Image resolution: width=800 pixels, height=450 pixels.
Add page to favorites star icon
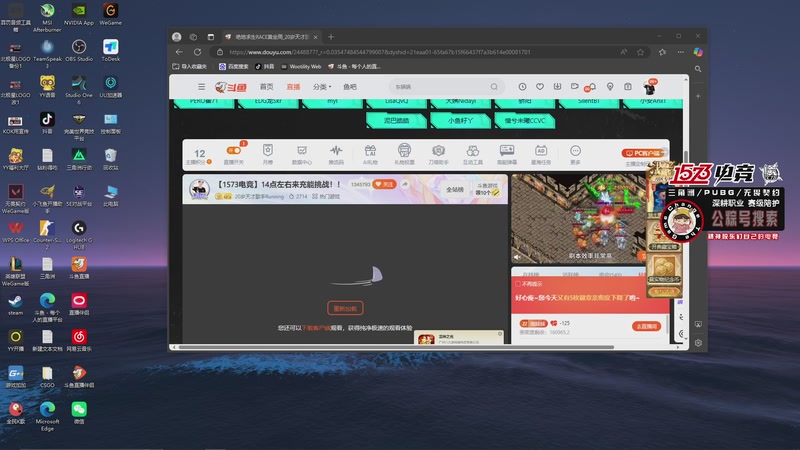click(x=640, y=52)
